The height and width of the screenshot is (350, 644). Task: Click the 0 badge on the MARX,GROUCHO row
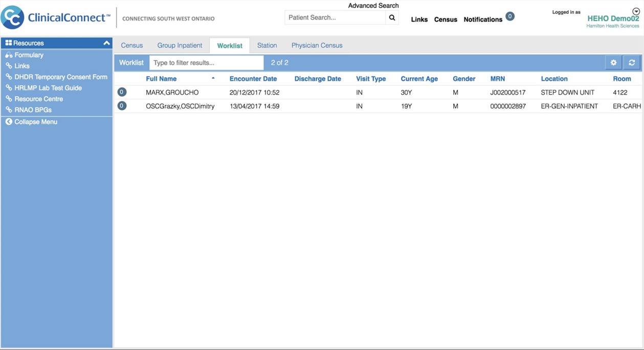(x=122, y=92)
